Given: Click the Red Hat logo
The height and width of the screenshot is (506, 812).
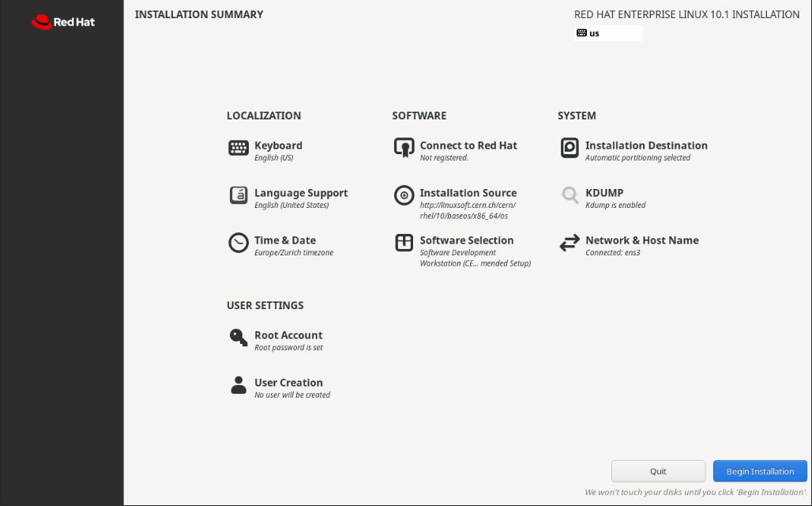Looking at the screenshot, I should pyautogui.click(x=63, y=22).
